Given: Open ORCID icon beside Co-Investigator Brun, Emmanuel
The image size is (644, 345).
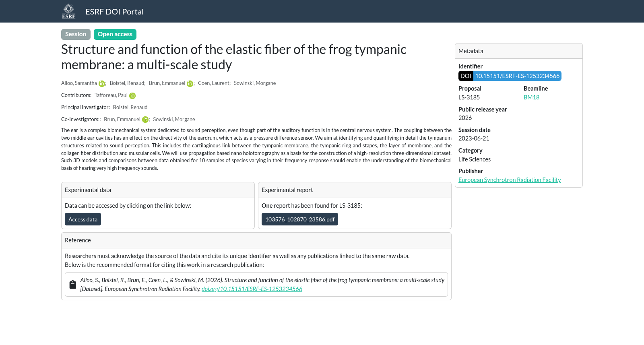Looking at the screenshot, I should tap(145, 120).
